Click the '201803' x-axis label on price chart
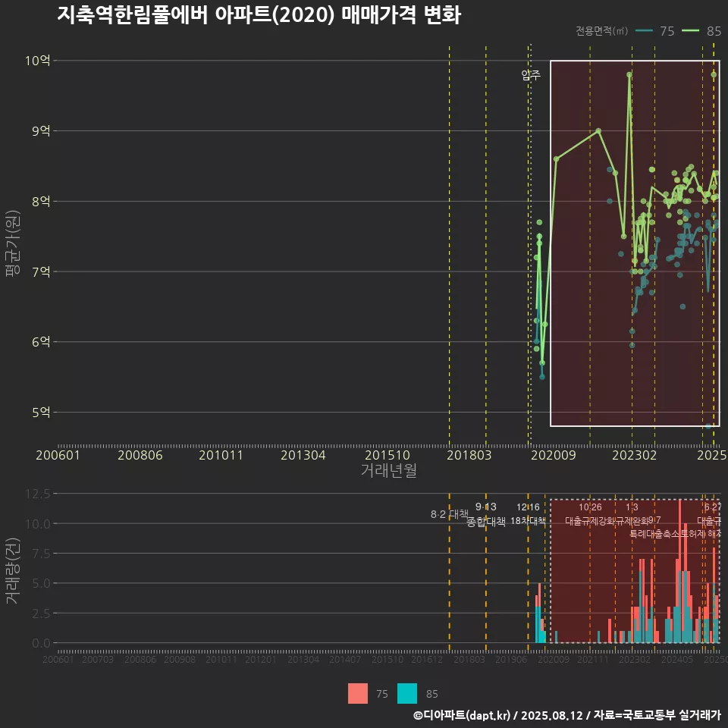This screenshot has width=728, height=728. click(469, 455)
